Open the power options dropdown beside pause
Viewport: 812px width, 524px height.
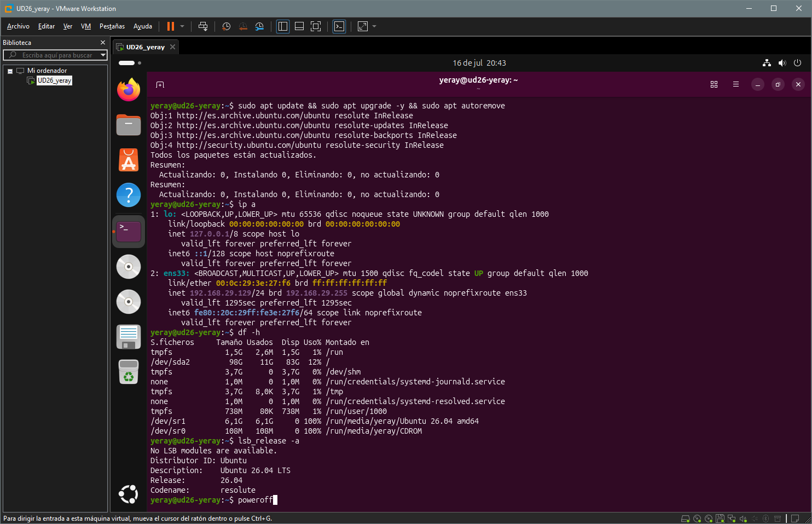pyautogui.click(x=182, y=26)
